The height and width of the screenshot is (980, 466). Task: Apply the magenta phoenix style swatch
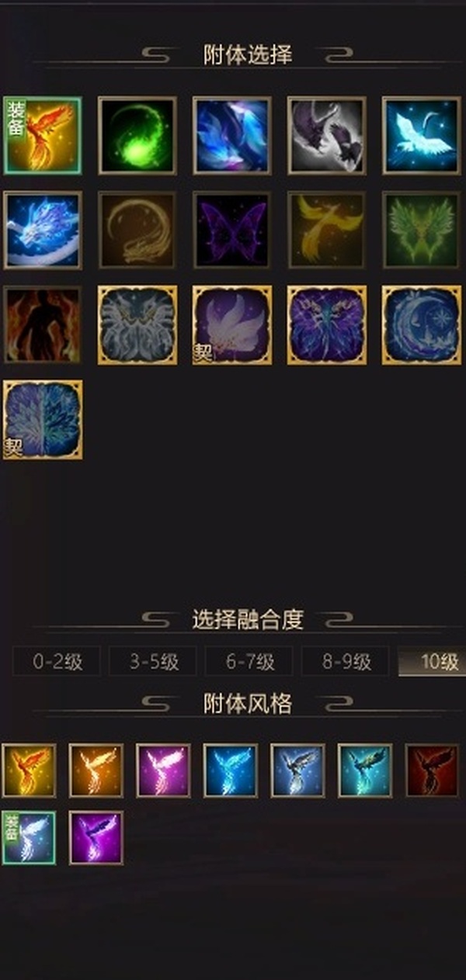click(163, 770)
